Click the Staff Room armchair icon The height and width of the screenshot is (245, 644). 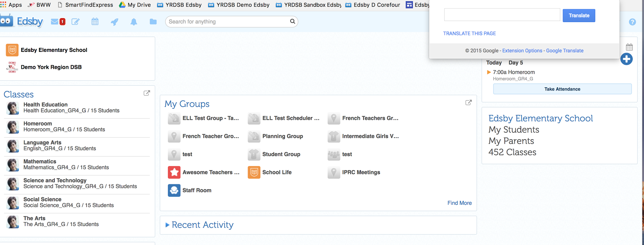[174, 190]
